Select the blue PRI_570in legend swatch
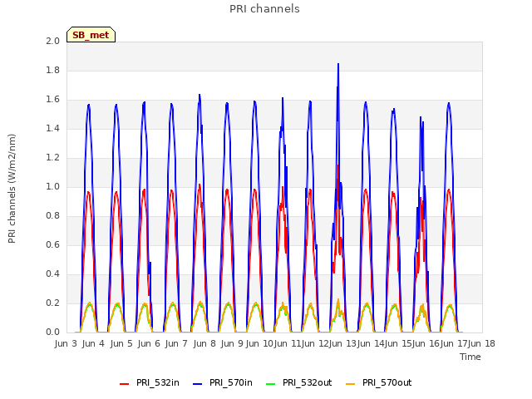This screenshot has width=532, height=399. click(x=198, y=384)
